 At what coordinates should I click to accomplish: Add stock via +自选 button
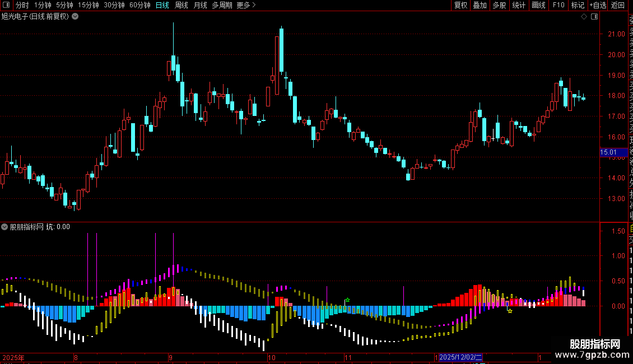598,5
